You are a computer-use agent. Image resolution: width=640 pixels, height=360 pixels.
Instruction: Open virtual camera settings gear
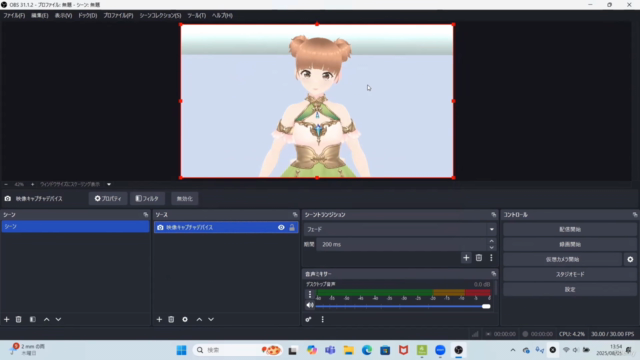tap(630, 259)
